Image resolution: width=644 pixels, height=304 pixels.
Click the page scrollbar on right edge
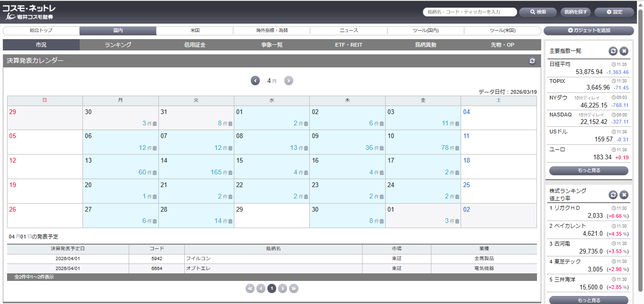pos(640,141)
